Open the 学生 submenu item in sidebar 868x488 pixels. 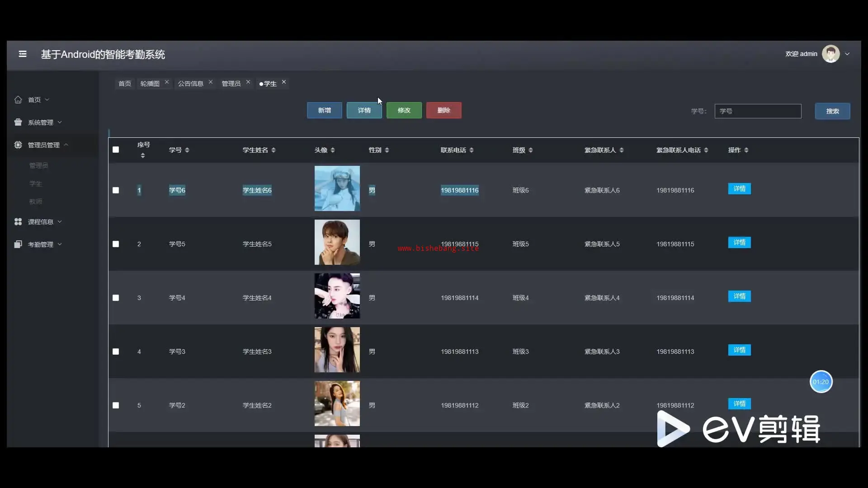coord(36,183)
